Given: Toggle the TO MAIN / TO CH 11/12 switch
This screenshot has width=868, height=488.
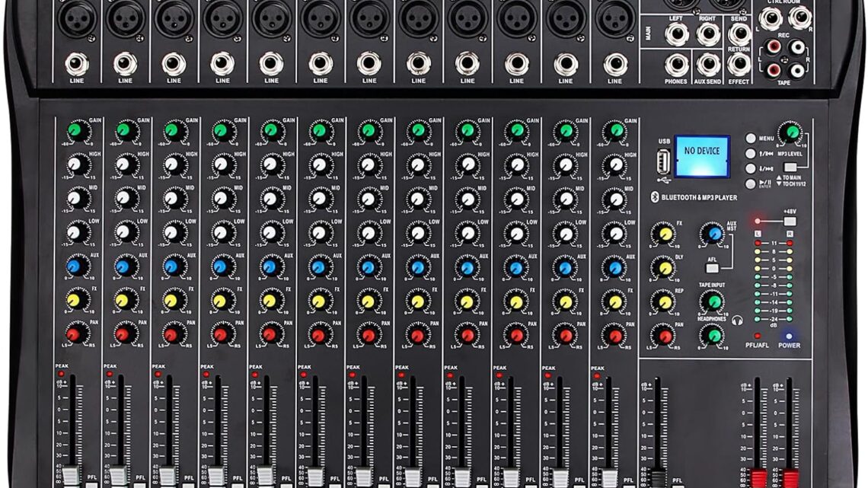Looking at the screenshot, I should pyautogui.click(x=790, y=167).
